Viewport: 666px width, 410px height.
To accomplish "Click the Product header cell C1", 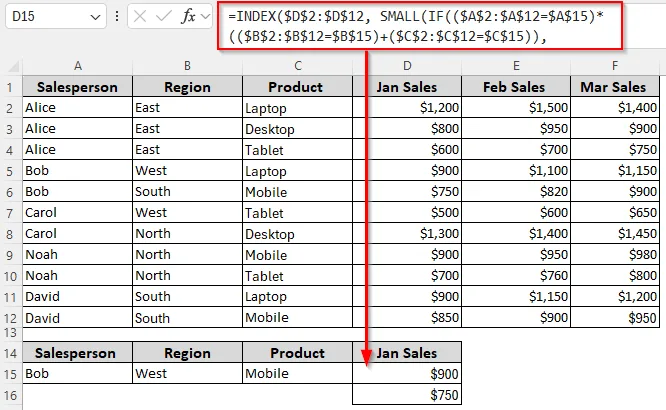I will click(297, 87).
